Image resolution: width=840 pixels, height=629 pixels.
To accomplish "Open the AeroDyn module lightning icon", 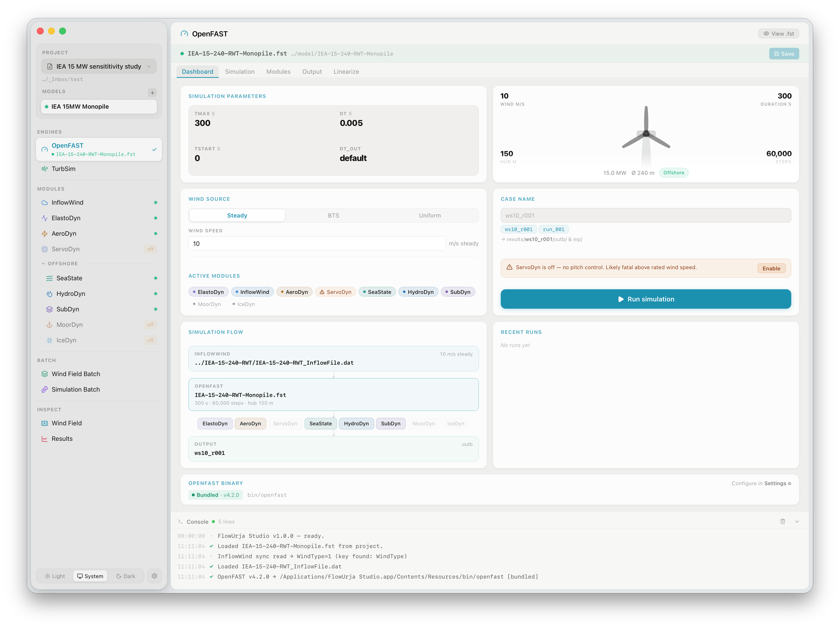I will pyautogui.click(x=44, y=234).
